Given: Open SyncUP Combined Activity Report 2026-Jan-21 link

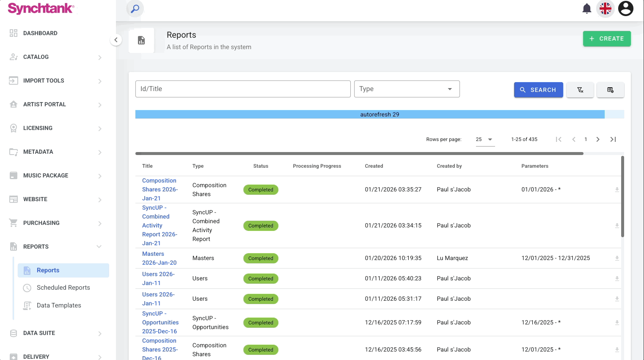Looking at the screenshot, I should [x=160, y=225].
